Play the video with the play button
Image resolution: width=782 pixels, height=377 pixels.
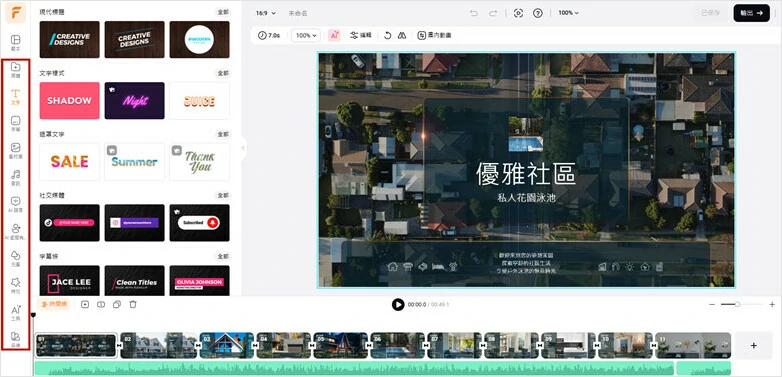point(398,304)
